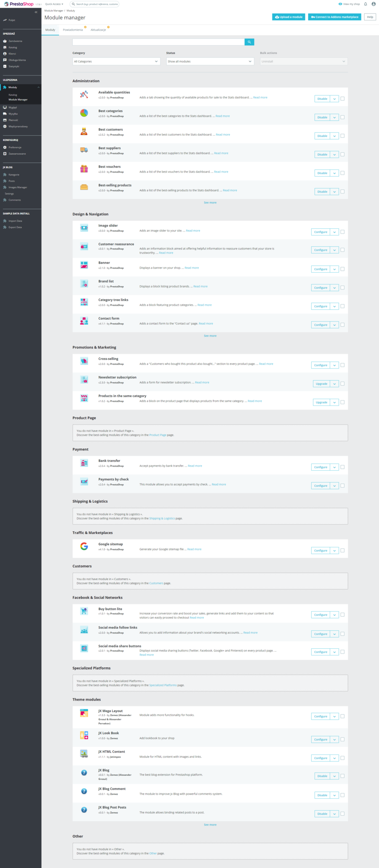The height and width of the screenshot is (868, 379).
Task: Click the Best vouchers gift icon
Action: (x=84, y=169)
